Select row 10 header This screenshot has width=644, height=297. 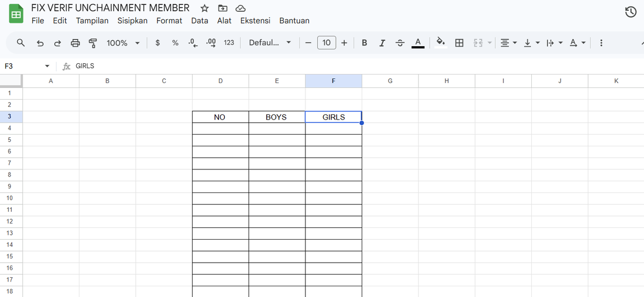coord(10,198)
